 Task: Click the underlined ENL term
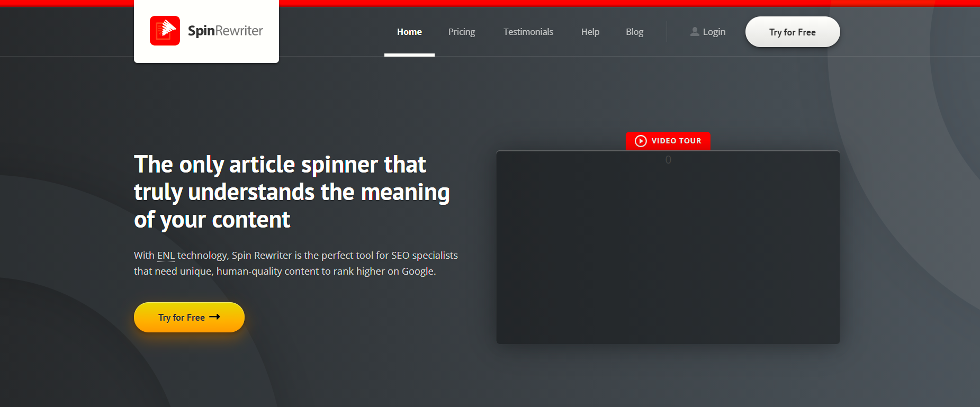[x=166, y=255]
